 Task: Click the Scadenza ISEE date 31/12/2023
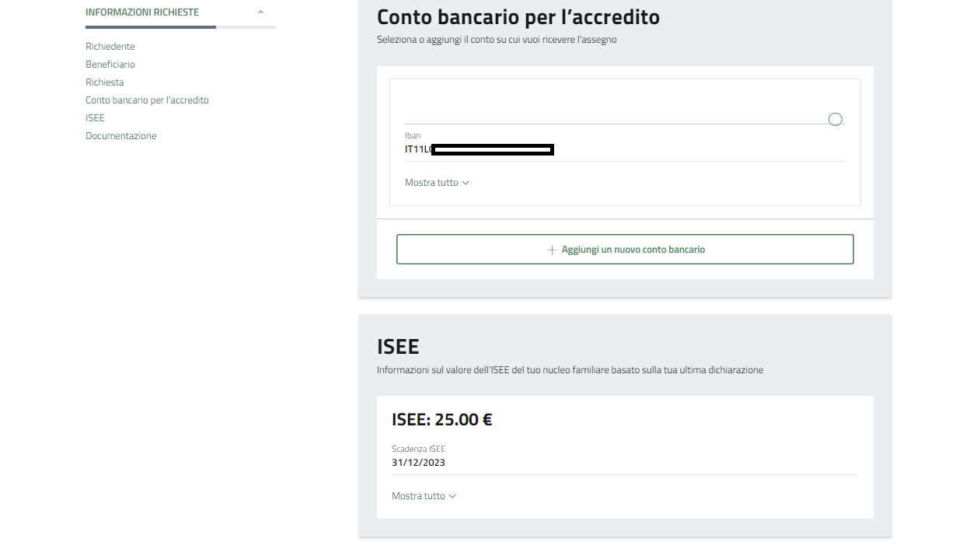click(x=418, y=463)
